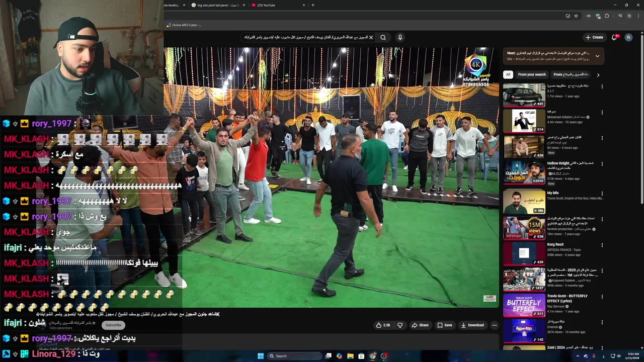The image size is (644, 362).
Task: Clear the YouTube search box text
Action: 371,37
